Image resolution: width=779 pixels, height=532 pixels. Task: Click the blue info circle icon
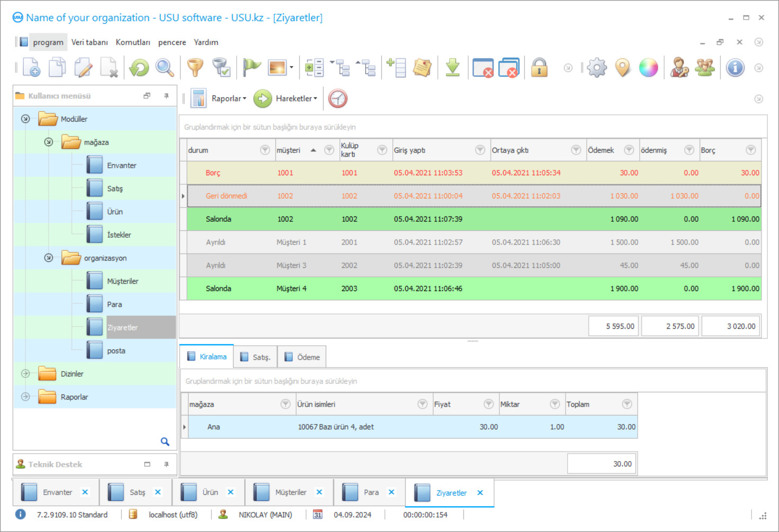point(735,68)
